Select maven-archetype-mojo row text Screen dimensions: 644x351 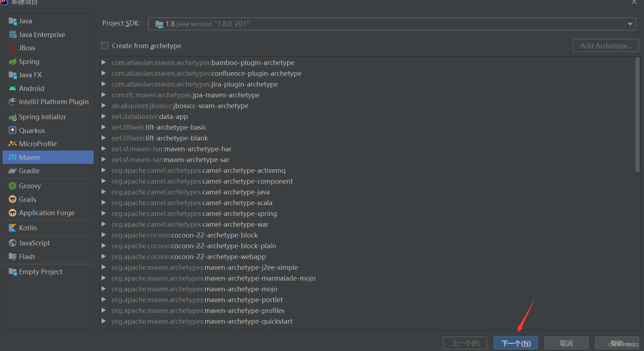coord(195,289)
